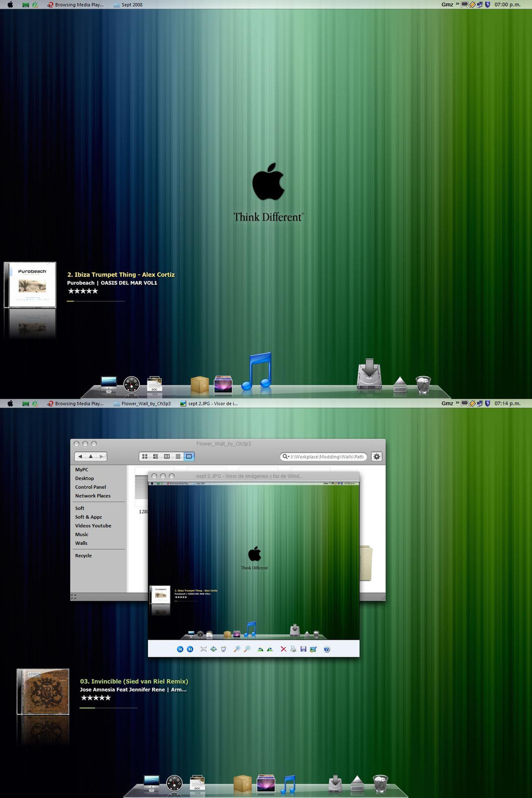532x798 pixels.
Task: Open the gauge dashboard icon in 07:00 p.m. dock
Action: pos(131,384)
